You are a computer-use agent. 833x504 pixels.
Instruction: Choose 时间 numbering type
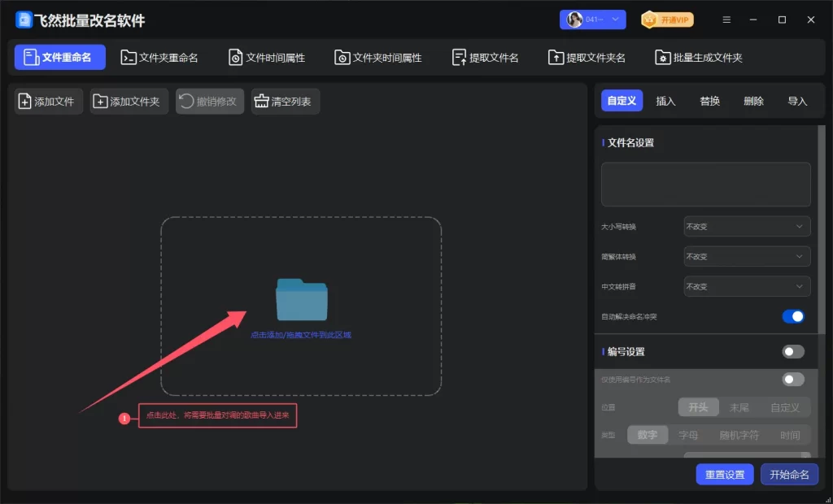[790, 435]
